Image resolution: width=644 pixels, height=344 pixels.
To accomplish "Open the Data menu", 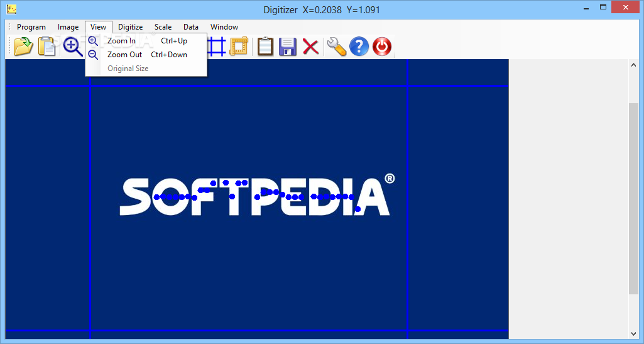I will (x=191, y=26).
